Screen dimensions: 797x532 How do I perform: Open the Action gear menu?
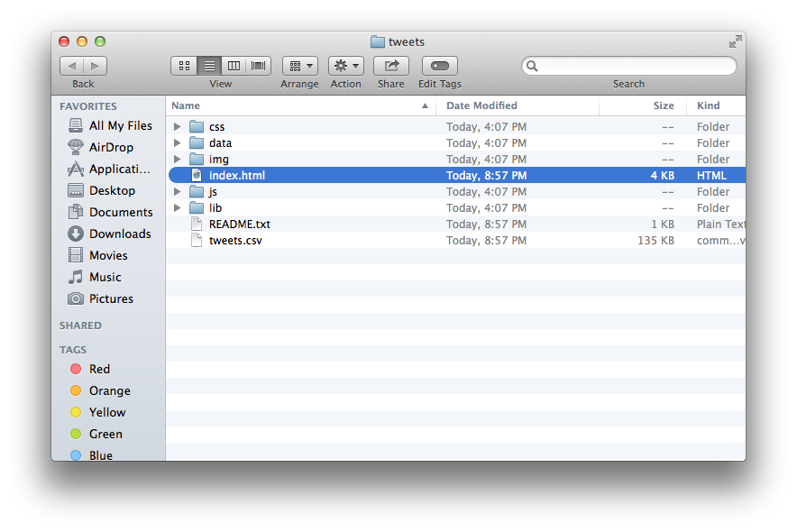click(346, 66)
